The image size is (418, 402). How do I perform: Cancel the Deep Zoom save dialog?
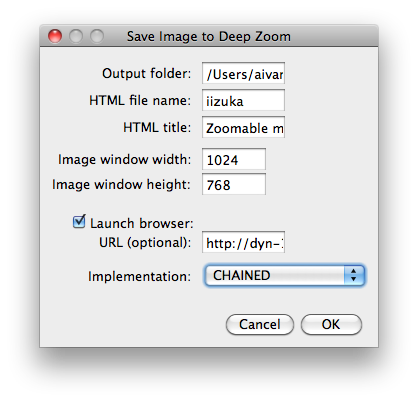point(260,324)
